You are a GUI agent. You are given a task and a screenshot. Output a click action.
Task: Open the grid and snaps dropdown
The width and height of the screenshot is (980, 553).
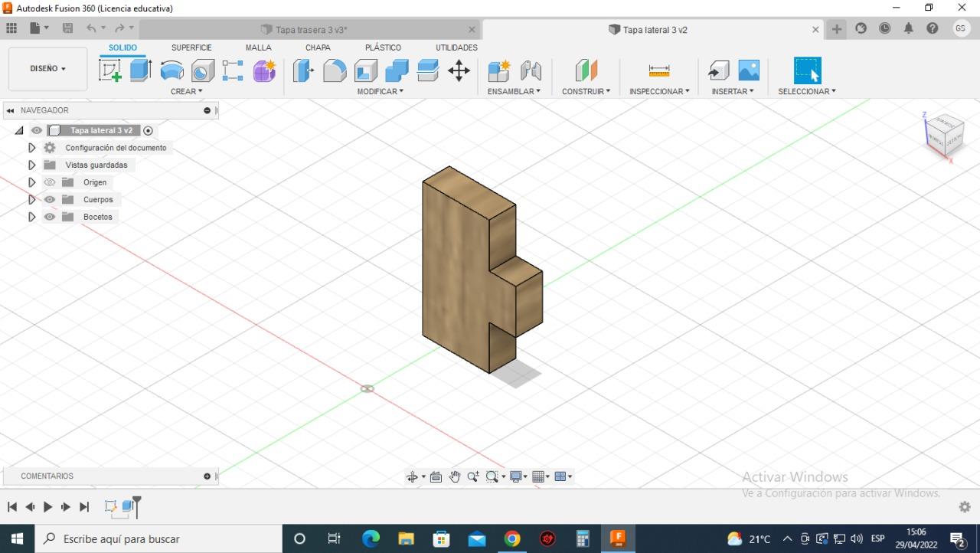(x=541, y=476)
